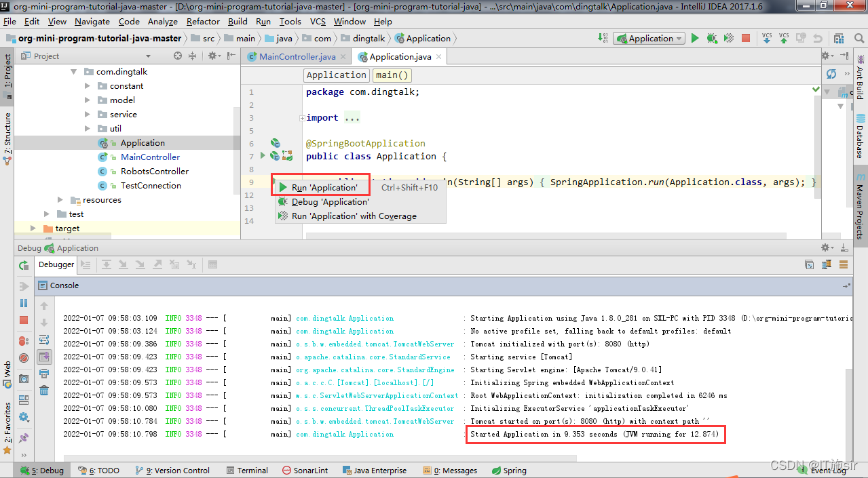This screenshot has width=868, height=478.
Task: Click the green Run button in the top toolbar
Action: coord(694,39)
